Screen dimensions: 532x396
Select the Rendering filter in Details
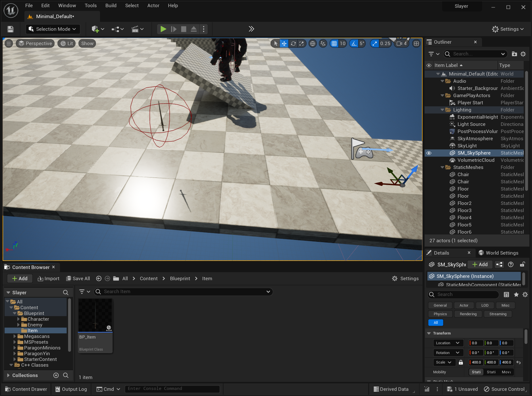pyautogui.click(x=468, y=314)
